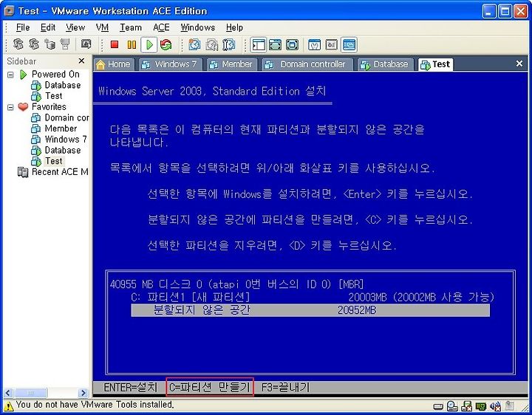The height and width of the screenshot is (415, 532).
Task: Select the Console view toolbar icon
Action: [349, 44]
